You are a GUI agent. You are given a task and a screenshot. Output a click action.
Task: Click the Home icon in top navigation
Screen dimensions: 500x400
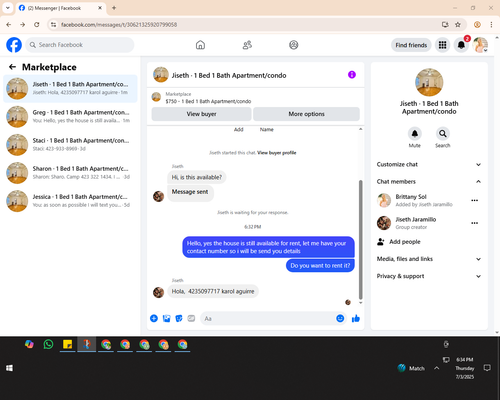[200, 45]
